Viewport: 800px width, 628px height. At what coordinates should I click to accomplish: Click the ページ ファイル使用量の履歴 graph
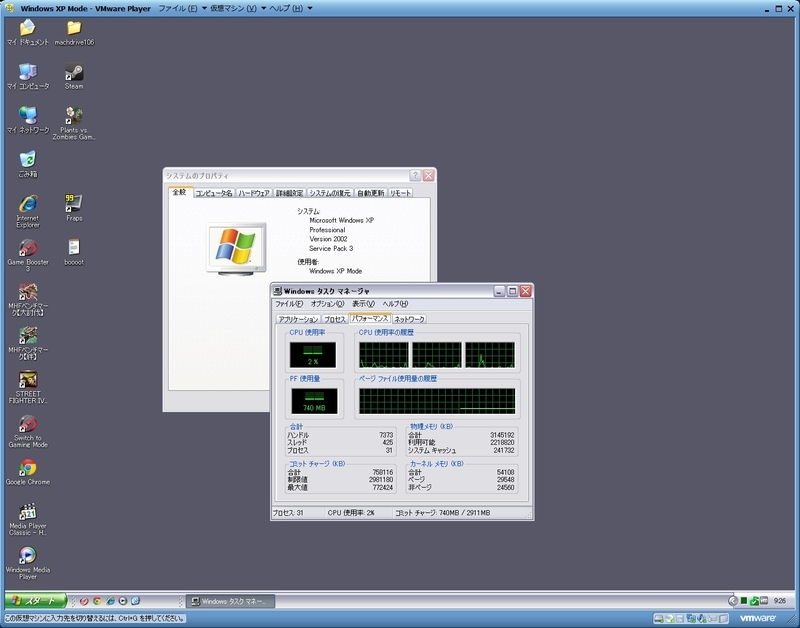pyautogui.click(x=437, y=401)
